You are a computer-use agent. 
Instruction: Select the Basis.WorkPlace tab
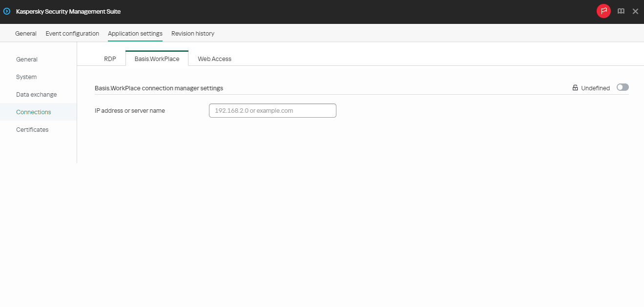[x=157, y=58]
